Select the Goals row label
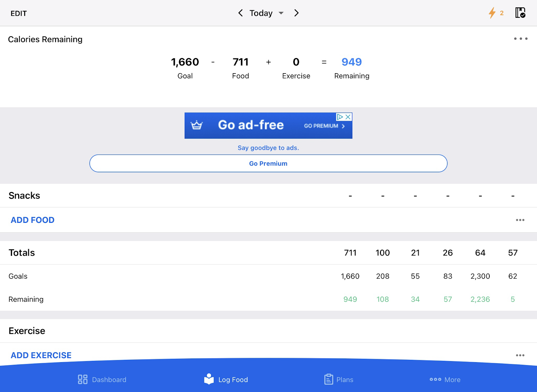Screen dimensions: 537x392 click(18, 276)
